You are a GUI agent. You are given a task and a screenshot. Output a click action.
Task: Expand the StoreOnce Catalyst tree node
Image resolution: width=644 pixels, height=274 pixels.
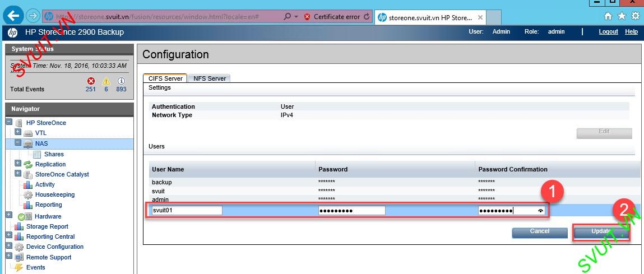[x=18, y=173]
